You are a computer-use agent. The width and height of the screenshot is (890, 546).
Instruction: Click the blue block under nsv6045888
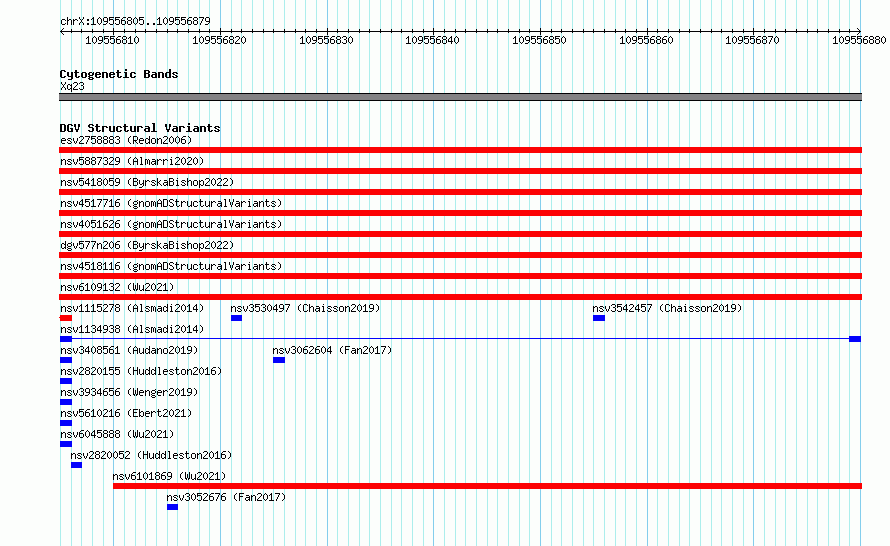(x=66, y=444)
